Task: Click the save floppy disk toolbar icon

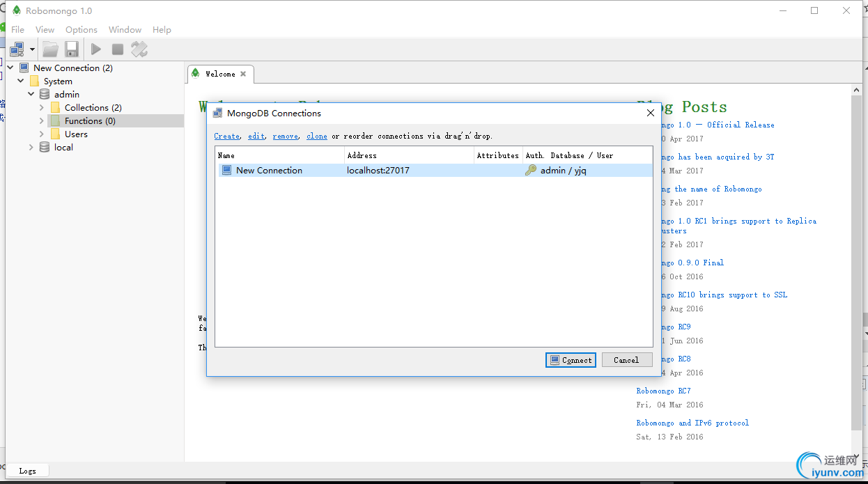Action: (x=72, y=49)
